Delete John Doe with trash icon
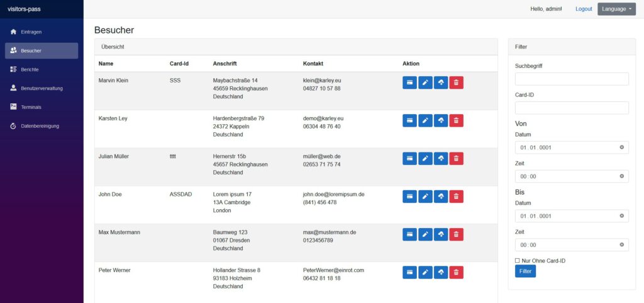 point(457,196)
